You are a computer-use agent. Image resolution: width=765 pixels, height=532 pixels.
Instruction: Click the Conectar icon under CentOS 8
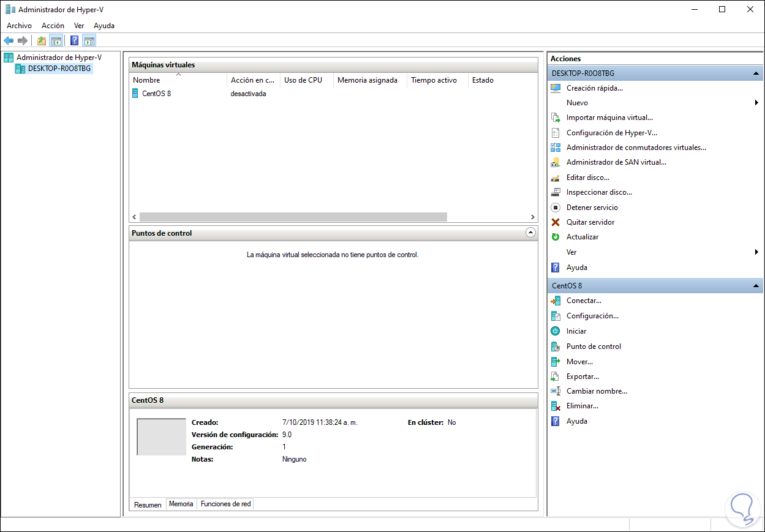pyautogui.click(x=556, y=301)
